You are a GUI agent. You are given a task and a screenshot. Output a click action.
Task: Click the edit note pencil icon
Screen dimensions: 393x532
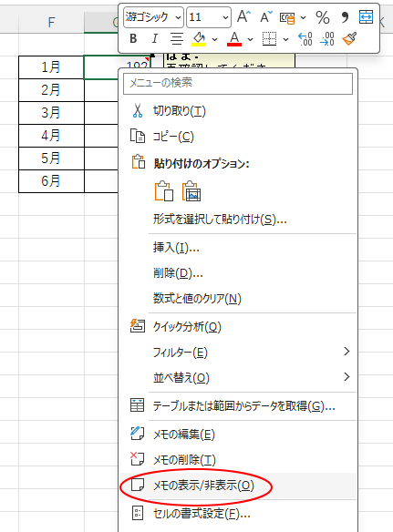[x=137, y=434]
